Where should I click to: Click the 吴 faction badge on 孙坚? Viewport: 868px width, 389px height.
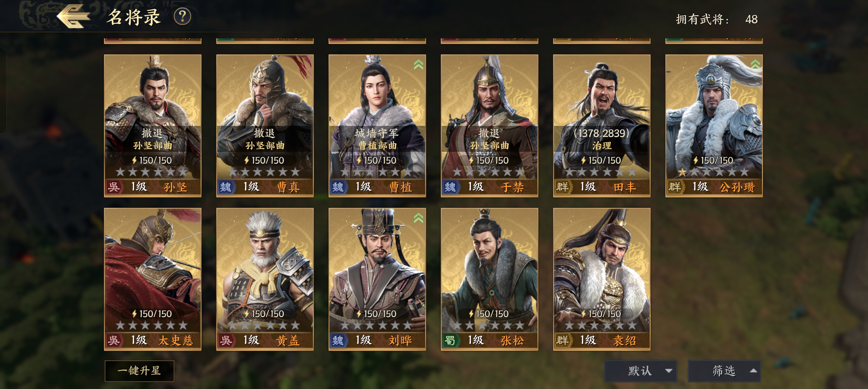(114, 187)
